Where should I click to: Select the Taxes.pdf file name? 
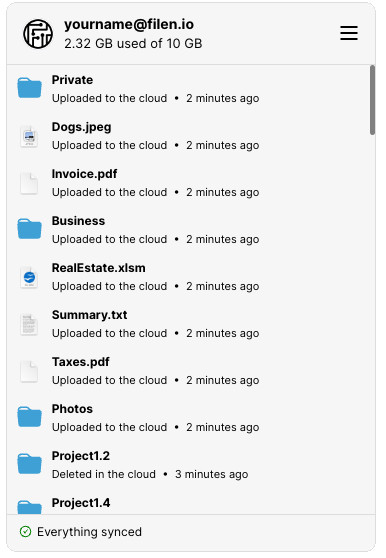pos(81,362)
